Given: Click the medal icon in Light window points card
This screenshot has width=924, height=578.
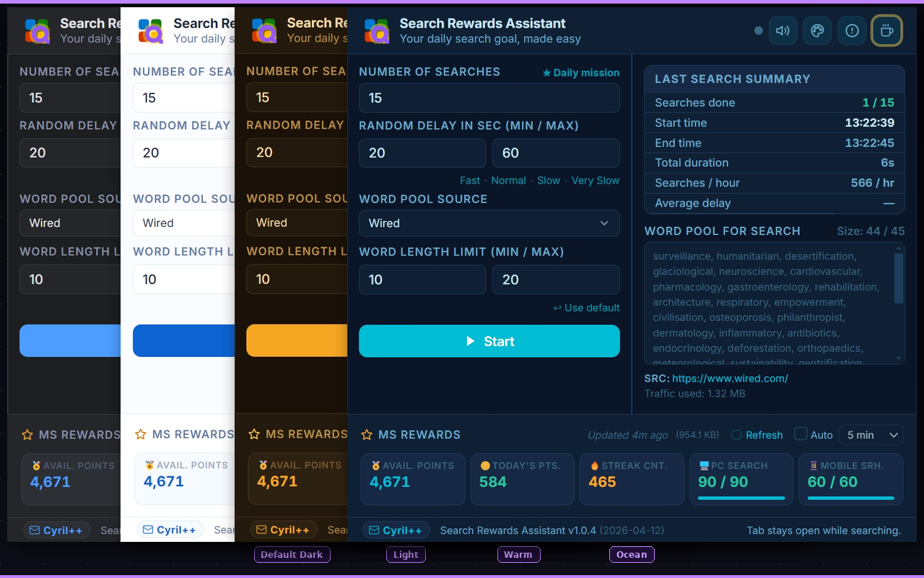Looking at the screenshot, I should tap(149, 466).
